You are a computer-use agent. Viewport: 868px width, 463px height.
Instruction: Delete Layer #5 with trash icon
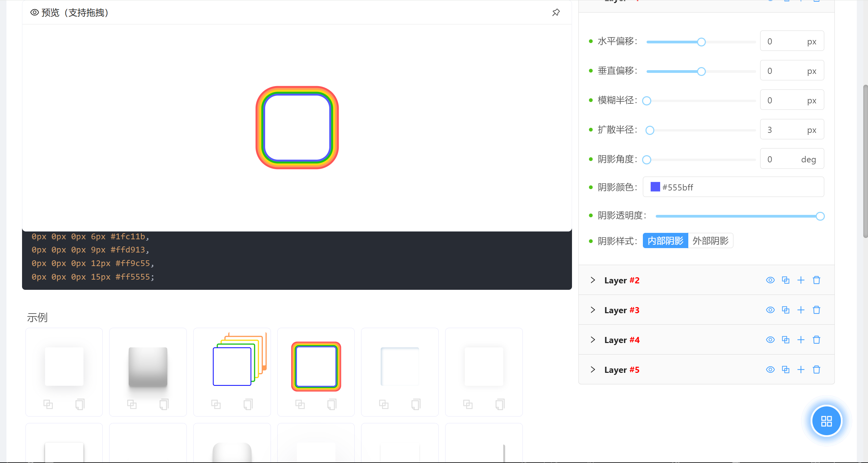[816, 369]
